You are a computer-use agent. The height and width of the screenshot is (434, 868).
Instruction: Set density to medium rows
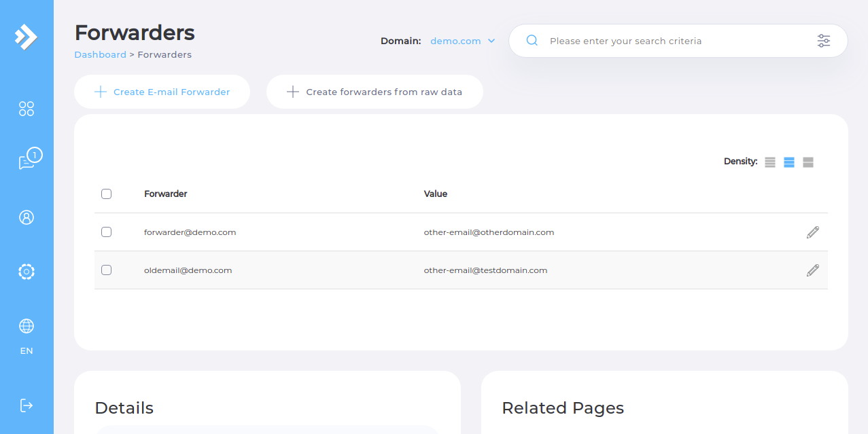click(789, 162)
